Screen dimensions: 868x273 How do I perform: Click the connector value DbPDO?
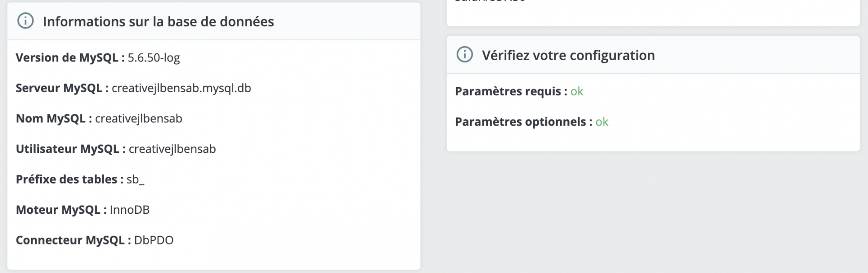click(154, 240)
